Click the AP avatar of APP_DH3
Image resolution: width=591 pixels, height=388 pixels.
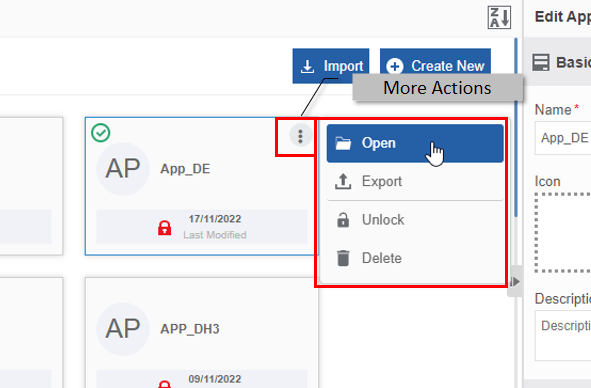pos(123,329)
